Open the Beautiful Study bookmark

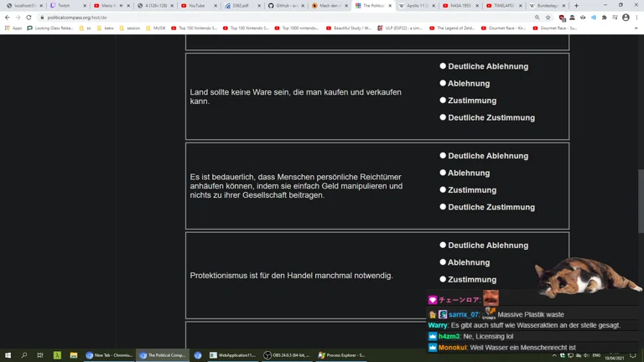349,28
